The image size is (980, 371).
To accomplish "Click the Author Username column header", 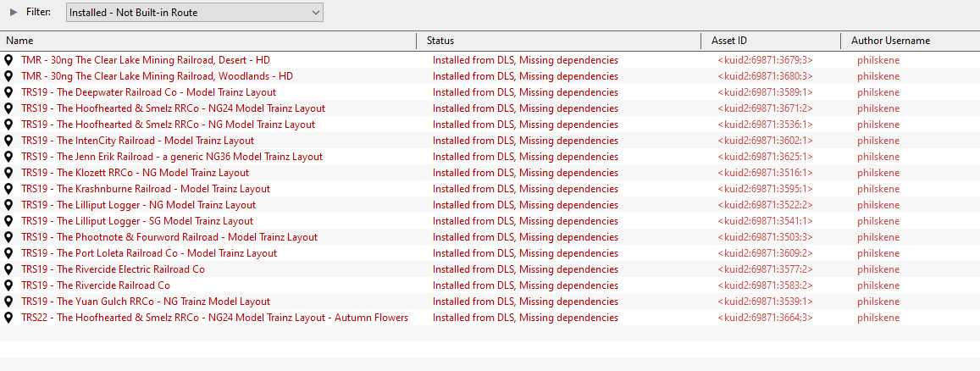I will coord(911,41).
